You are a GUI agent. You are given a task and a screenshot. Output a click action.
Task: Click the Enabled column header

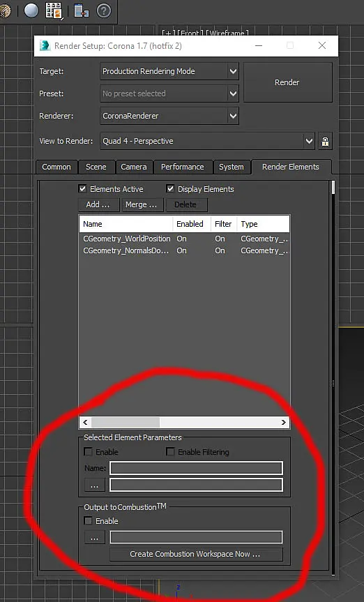pyautogui.click(x=192, y=224)
